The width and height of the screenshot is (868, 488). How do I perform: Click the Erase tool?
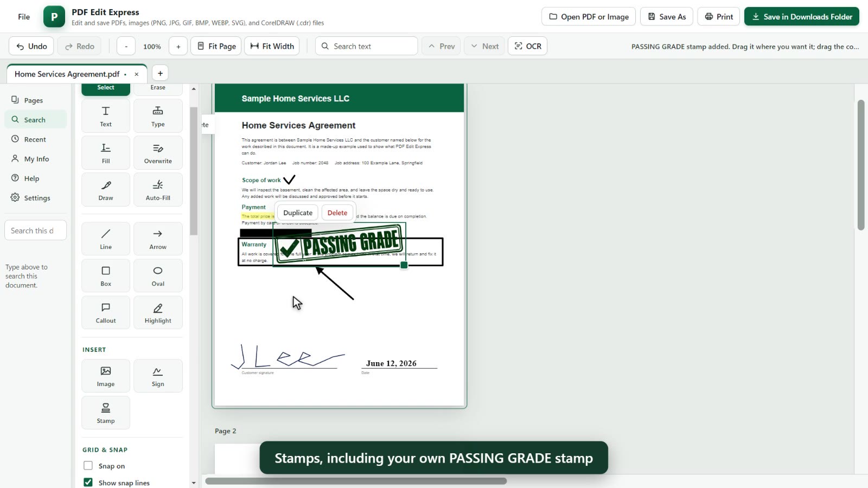(x=158, y=89)
